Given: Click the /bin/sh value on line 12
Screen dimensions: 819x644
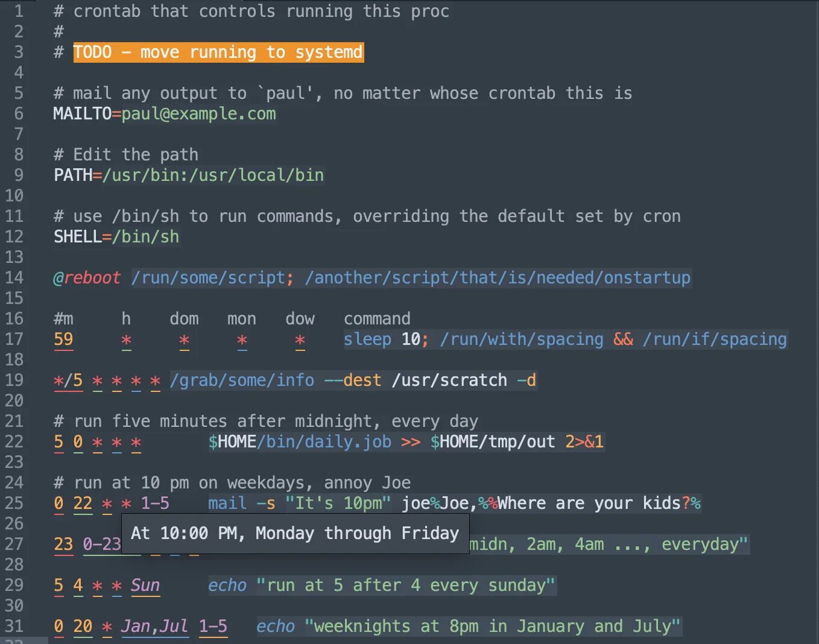Looking at the screenshot, I should [145, 237].
